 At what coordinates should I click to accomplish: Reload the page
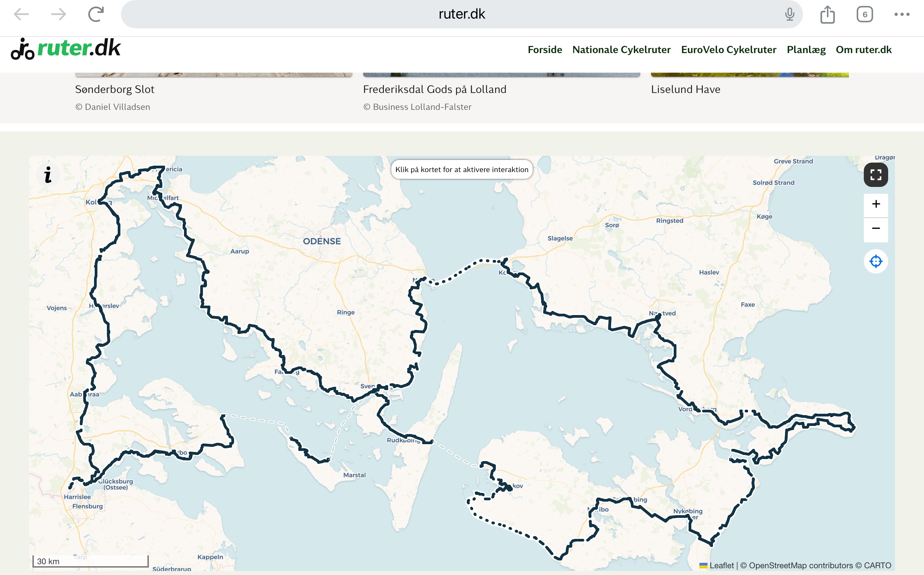95,15
